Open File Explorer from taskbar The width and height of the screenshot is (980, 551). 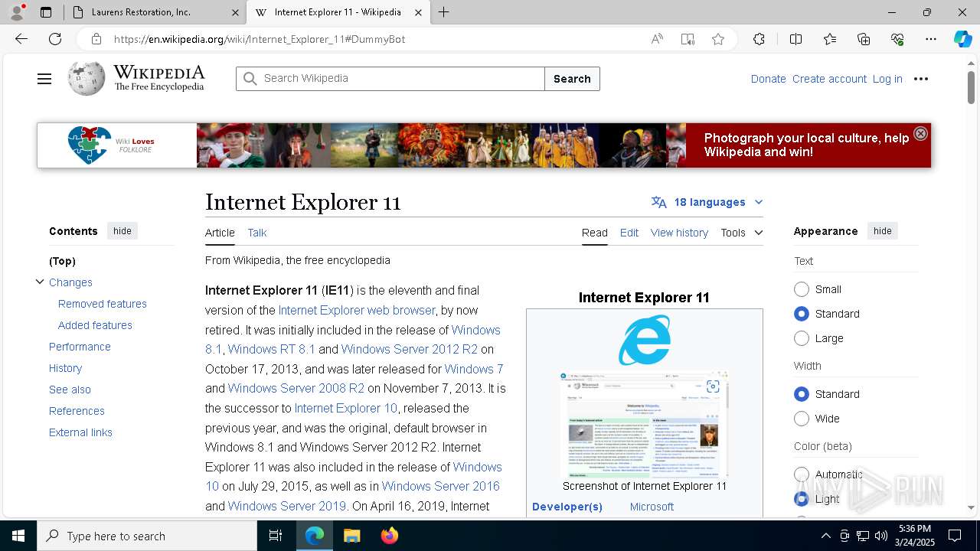[351, 536]
